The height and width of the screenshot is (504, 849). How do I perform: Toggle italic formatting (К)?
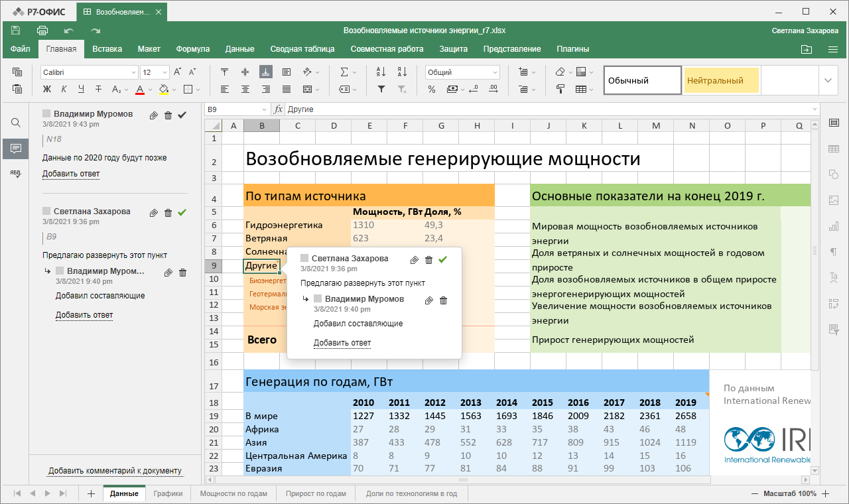[64, 89]
